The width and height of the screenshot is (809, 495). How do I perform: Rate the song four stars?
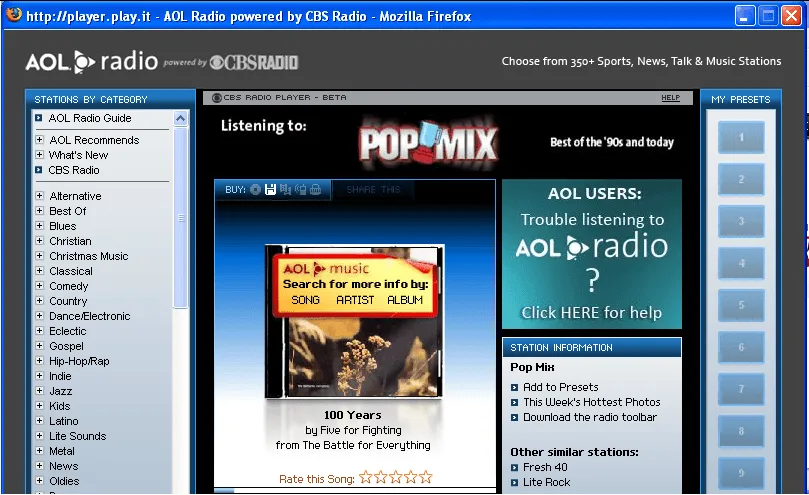coord(411,477)
